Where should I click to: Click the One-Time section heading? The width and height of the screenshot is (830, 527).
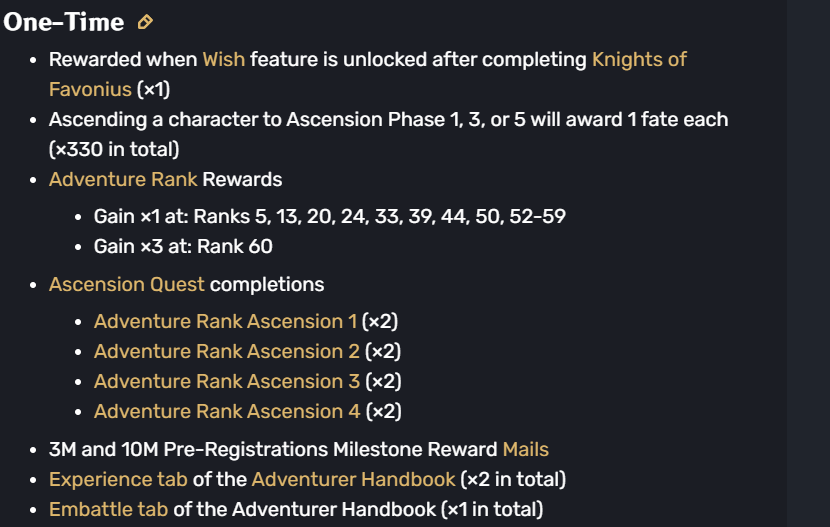[64, 22]
